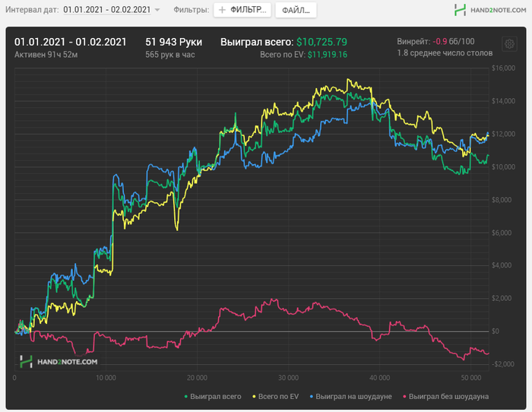Click the EV total value $11,919.16

tap(328, 55)
